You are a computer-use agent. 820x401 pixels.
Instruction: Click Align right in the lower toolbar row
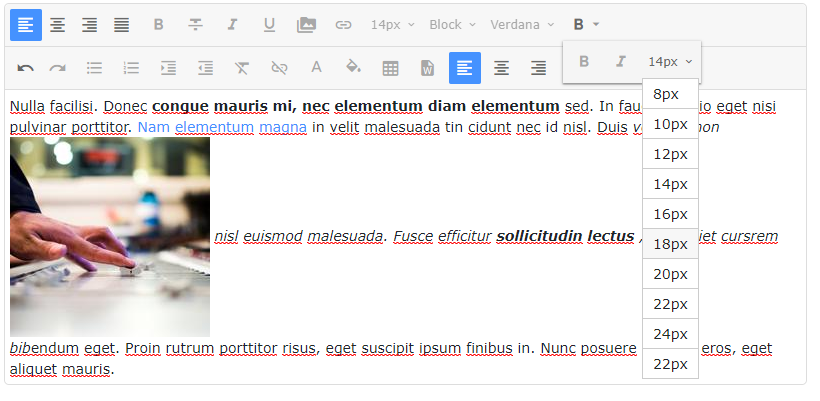(539, 68)
